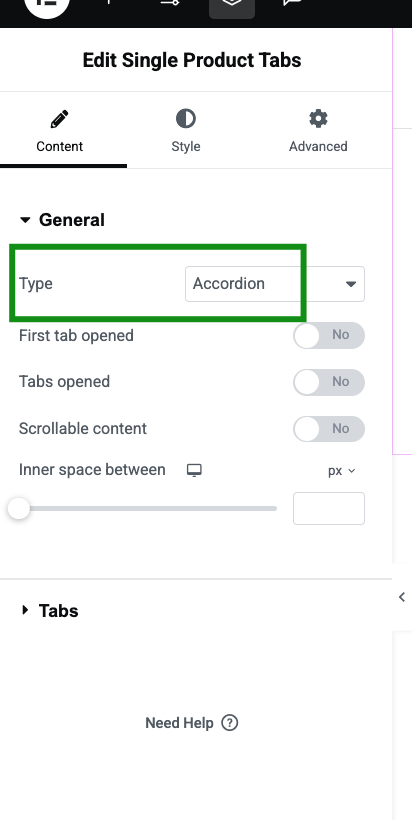The height and width of the screenshot is (820, 412).
Task: Click the Inner space between slider handle
Action: 19,508
